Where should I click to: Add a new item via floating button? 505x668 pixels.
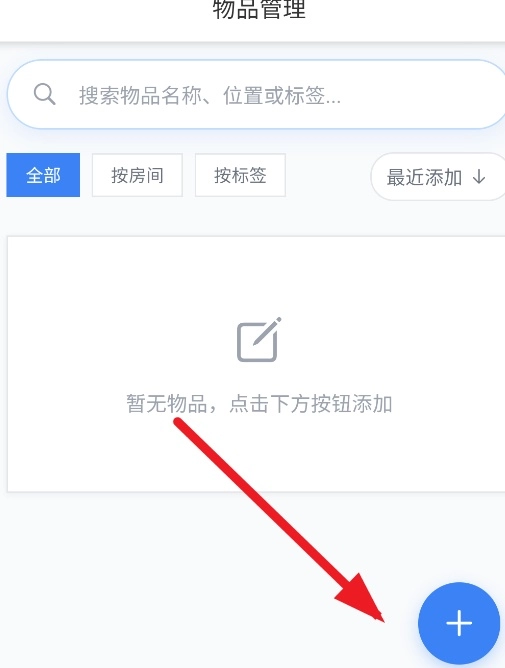click(x=459, y=623)
